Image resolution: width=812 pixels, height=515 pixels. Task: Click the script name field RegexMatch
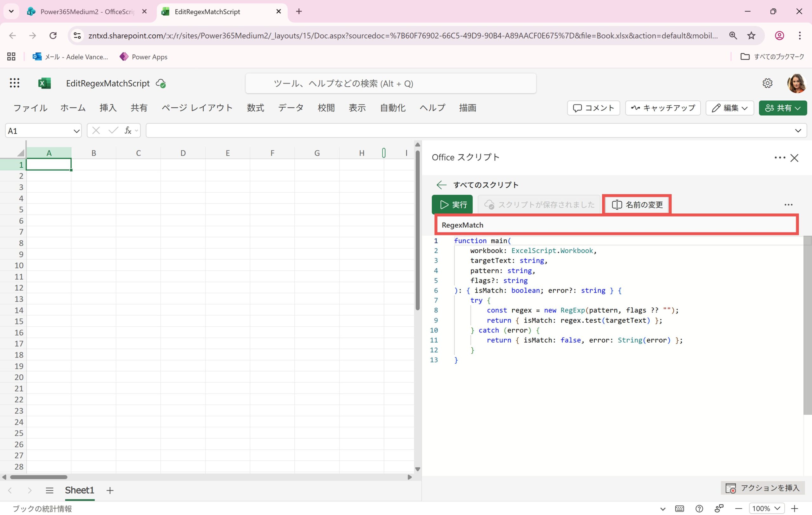pyautogui.click(x=616, y=225)
